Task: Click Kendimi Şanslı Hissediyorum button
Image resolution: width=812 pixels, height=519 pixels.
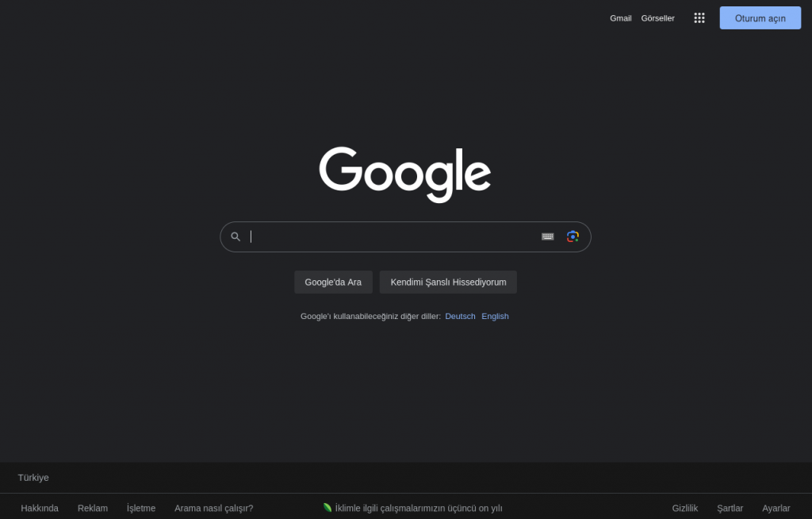Action: (x=448, y=282)
